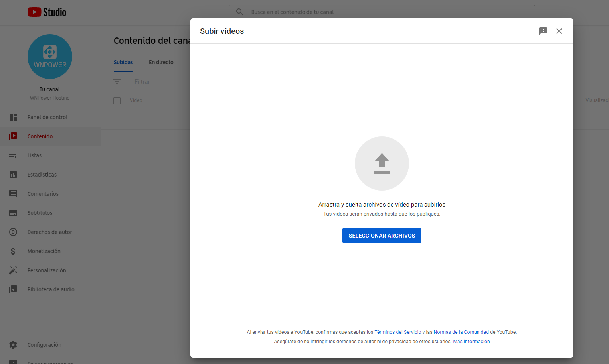Close the Subir vídeos dialog
The width and height of the screenshot is (609, 364).
pyautogui.click(x=559, y=31)
